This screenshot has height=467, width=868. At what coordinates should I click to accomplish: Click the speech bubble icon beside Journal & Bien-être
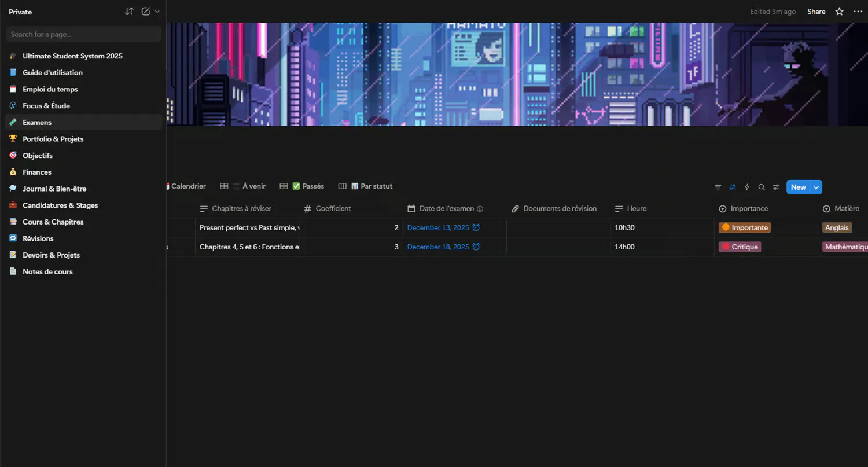click(13, 189)
